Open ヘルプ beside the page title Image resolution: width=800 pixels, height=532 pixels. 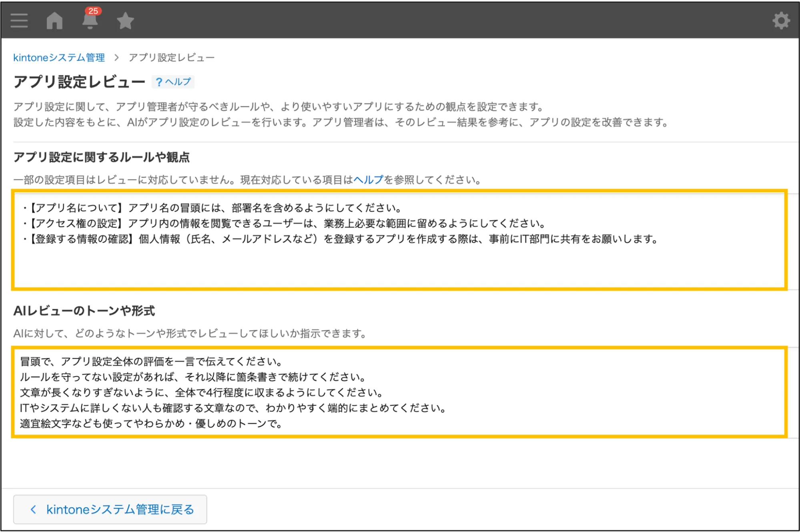coord(173,82)
